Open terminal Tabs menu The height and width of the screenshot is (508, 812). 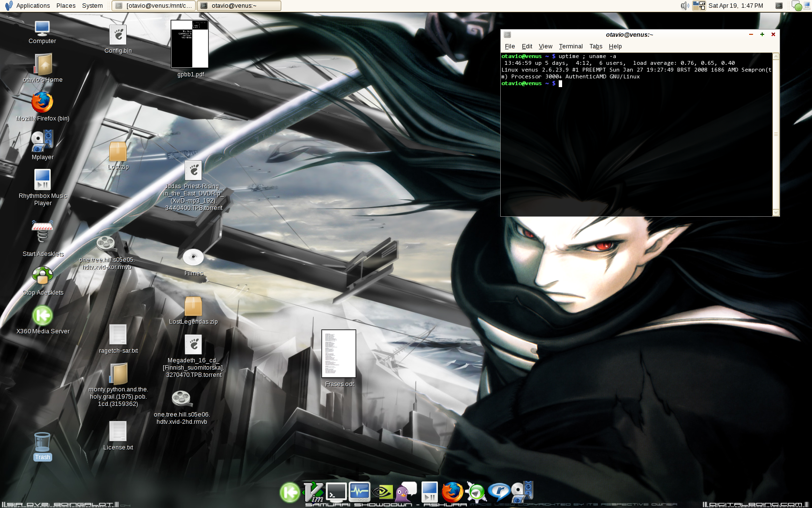click(x=595, y=46)
